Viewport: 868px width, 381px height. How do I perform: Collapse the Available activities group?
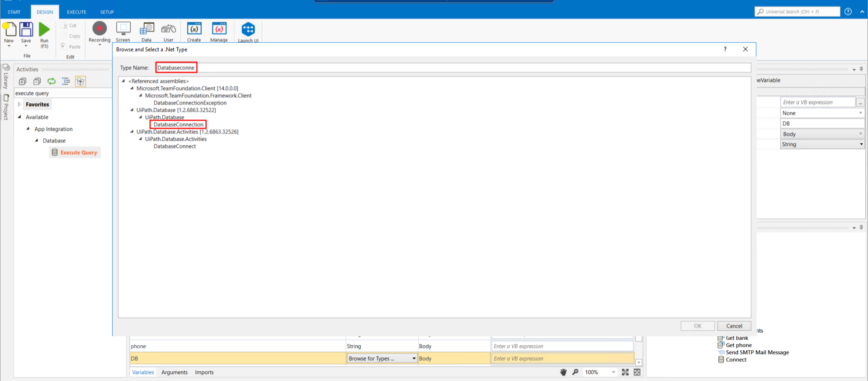pyautogui.click(x=19, y=117)
